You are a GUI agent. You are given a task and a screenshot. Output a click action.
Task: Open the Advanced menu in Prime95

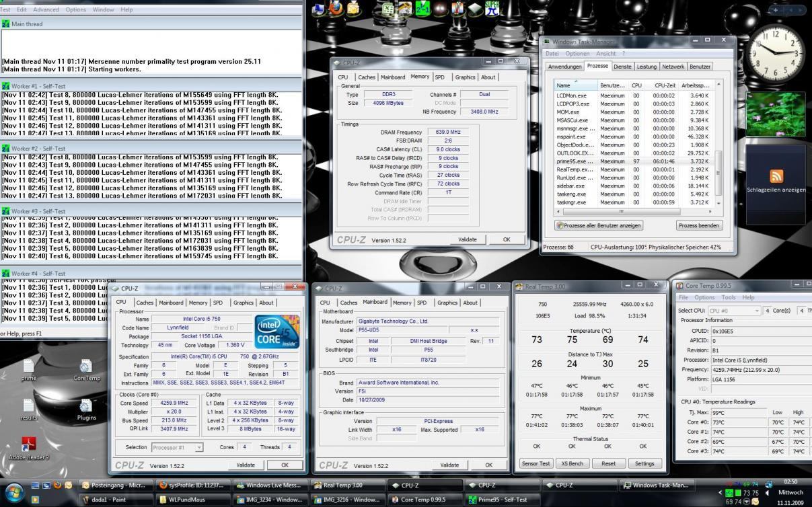click(x=46, y=9)
